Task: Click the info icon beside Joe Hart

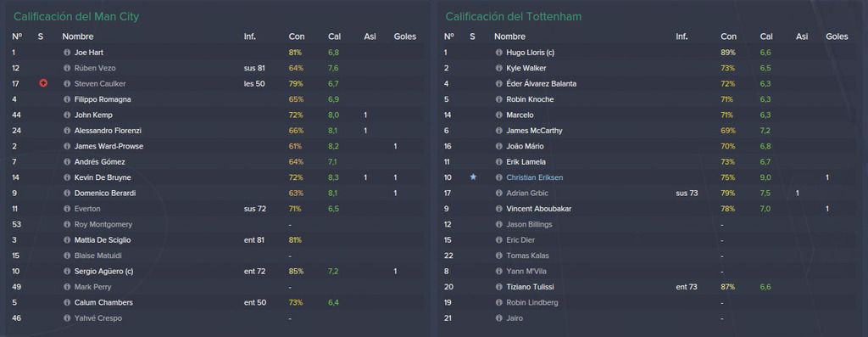Action: 67,53
